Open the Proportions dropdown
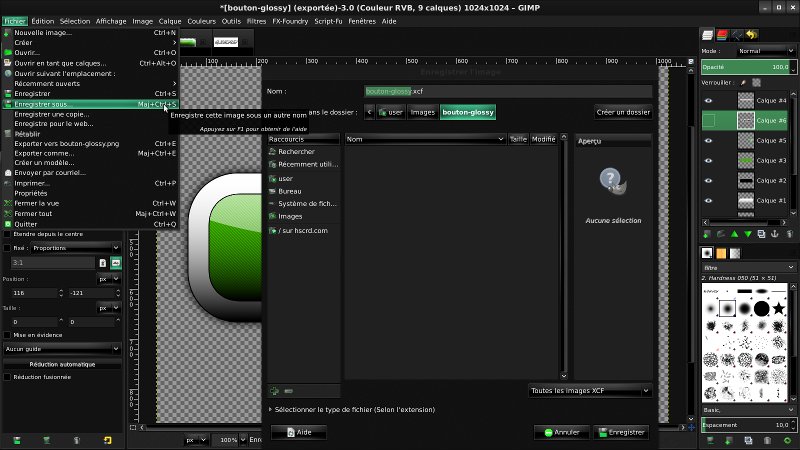800x450 pixels. tap(76, 248)
